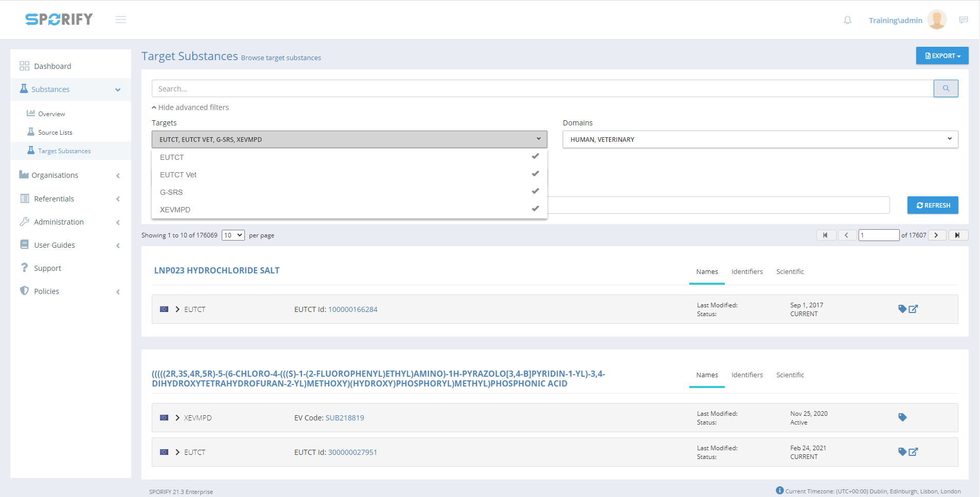Go to the last page of results
Screen dimensions: 980x497
(958, 235)
